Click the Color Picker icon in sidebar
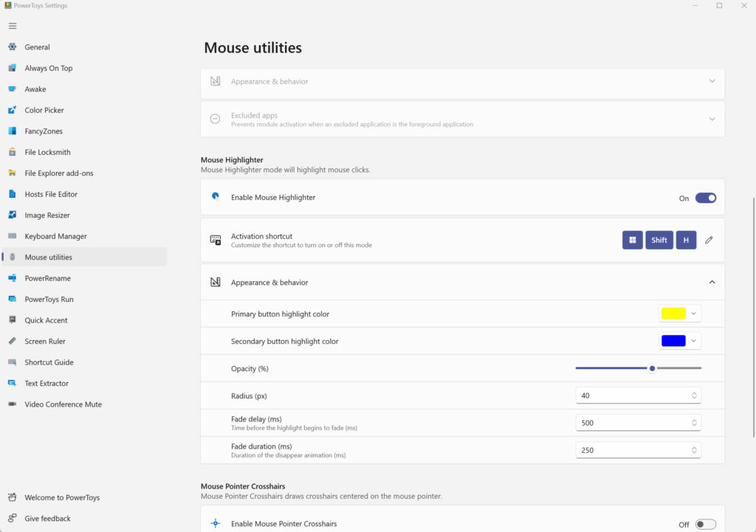The width and height of the screenshot is (756, 532). pos(12,110)
